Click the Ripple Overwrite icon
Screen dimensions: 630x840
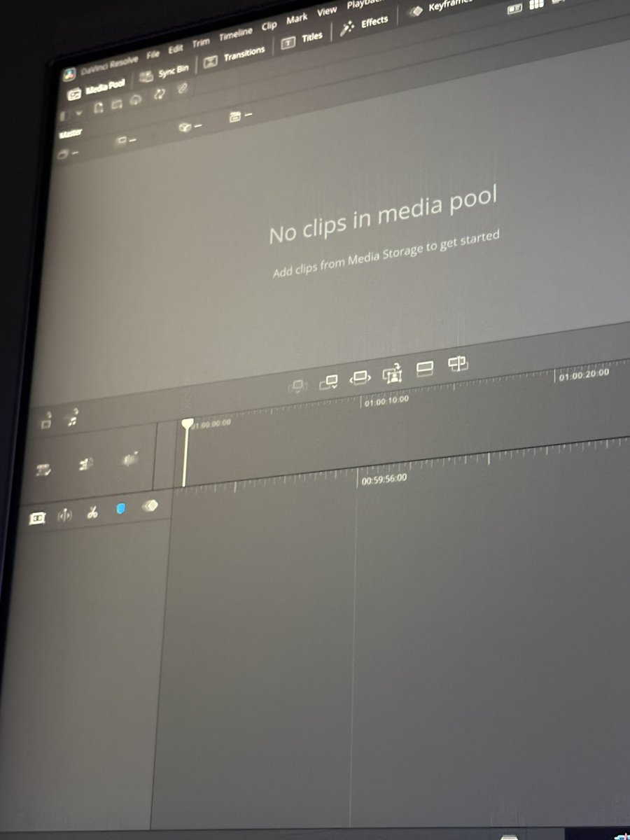click(360, 377)
